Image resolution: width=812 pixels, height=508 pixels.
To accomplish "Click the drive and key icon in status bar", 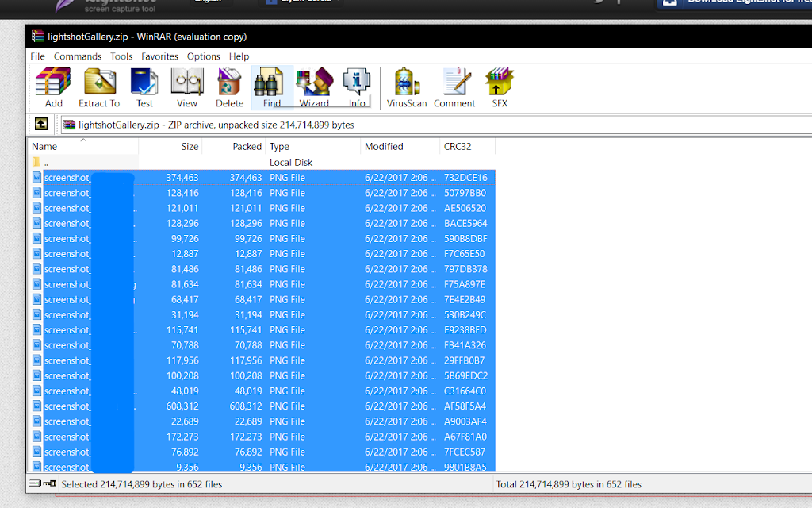I will pos(43,483).
